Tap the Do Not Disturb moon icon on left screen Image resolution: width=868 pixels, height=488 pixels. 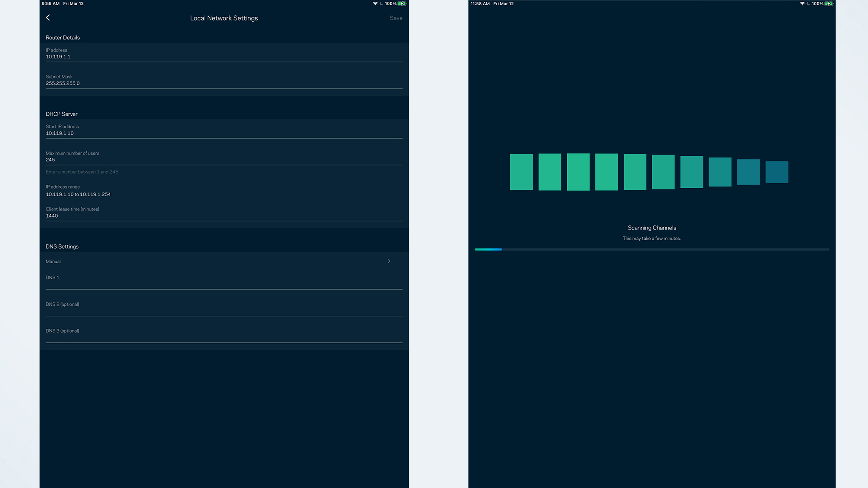coord(381,3)
